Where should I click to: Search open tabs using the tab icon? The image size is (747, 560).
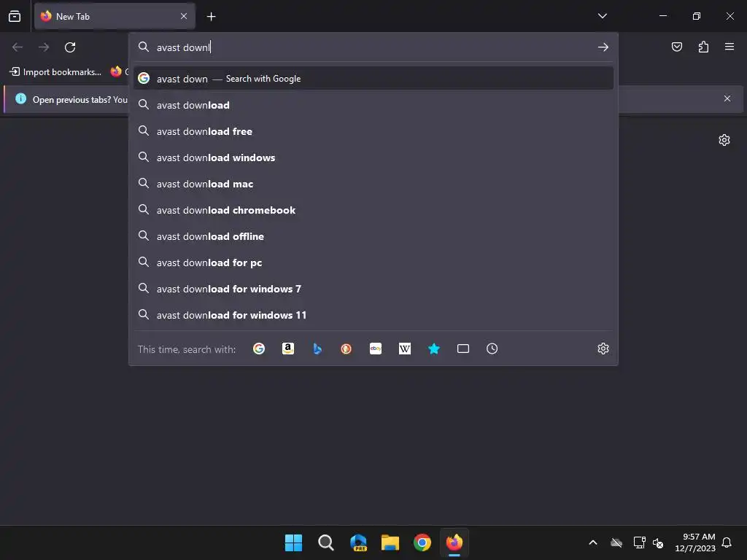463,349
